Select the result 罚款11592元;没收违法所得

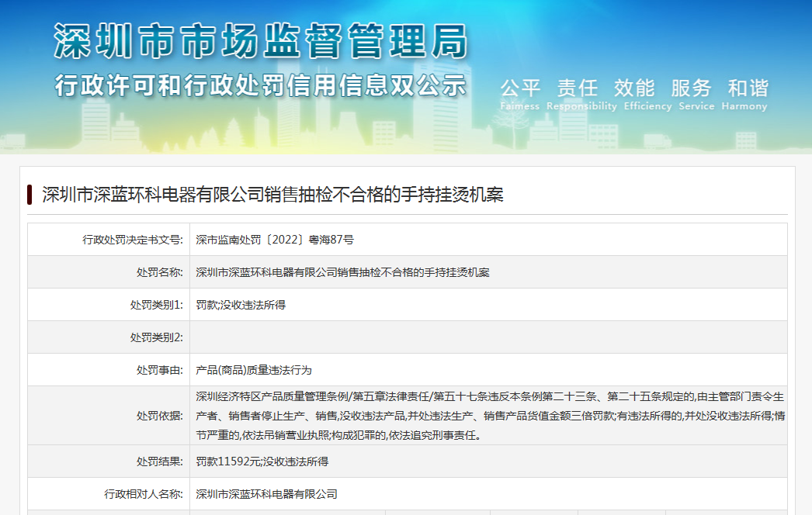coord(262,461)
